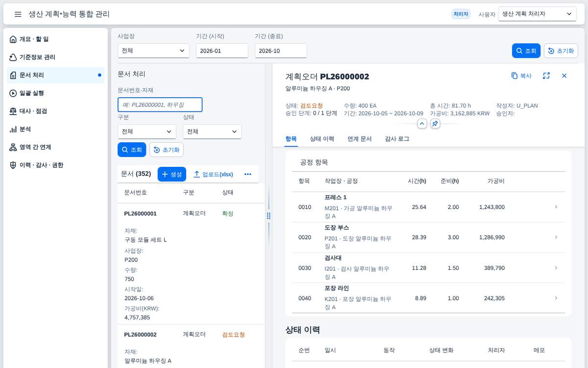Expand row 0040 with its chevron
The width and height of the screenshot is (588, 368).
(x=556, y=298)
